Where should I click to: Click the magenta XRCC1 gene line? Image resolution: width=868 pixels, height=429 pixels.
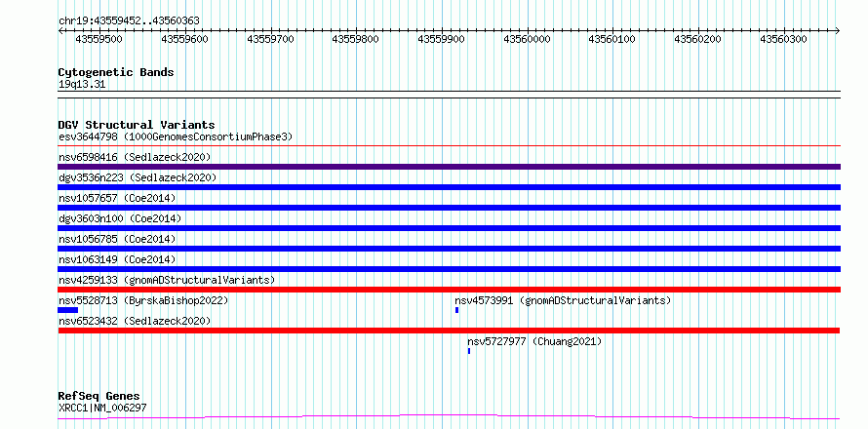tap(449, 416)
